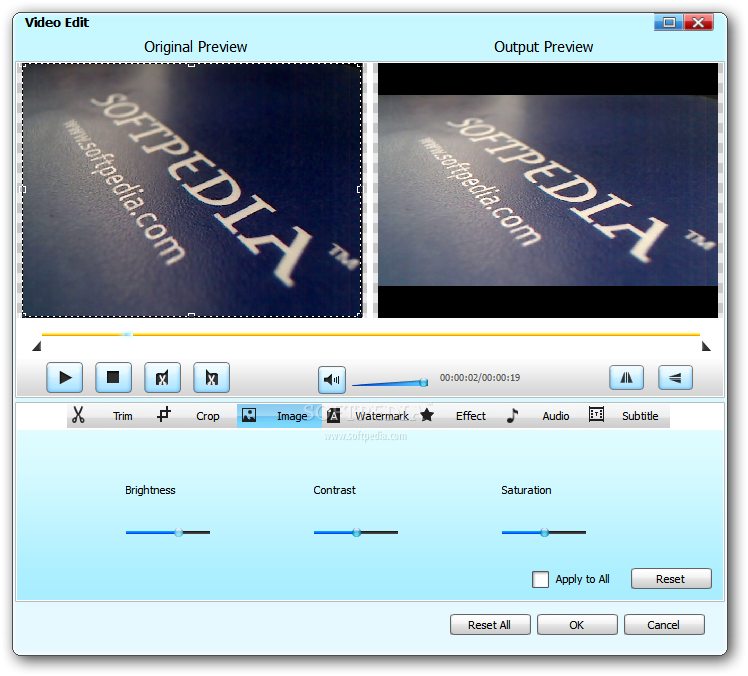Stop the video playback

pos(113,378)
